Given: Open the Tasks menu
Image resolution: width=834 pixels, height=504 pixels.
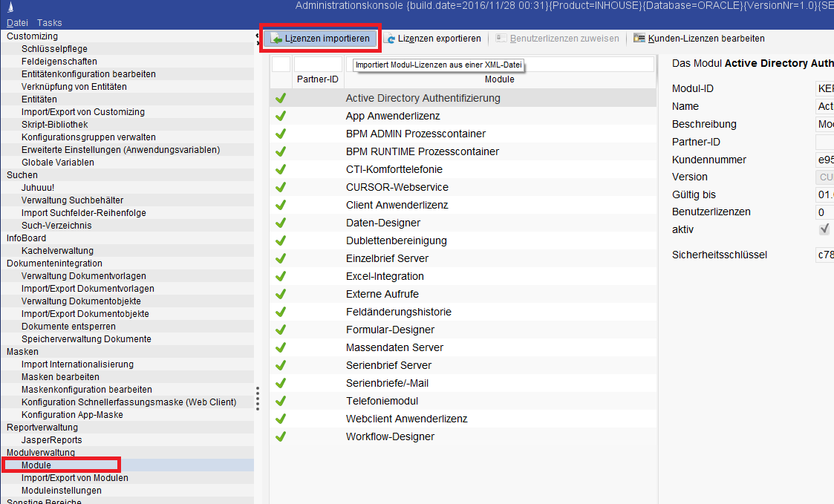Looking at the screenshot, I should (x=50, y=23).
